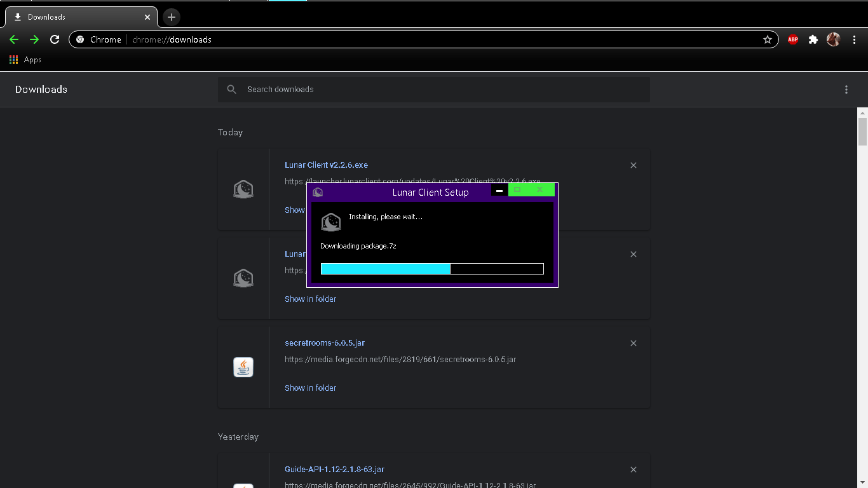Bookmark this page with the star icon
The height and width of the screenshot is (488, 868).
click(767, 39)
